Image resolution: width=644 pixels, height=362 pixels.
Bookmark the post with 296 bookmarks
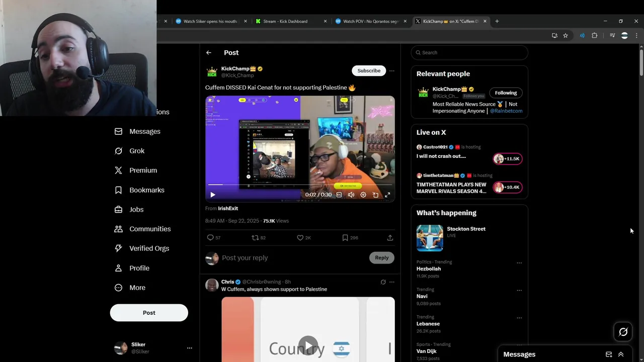point(350,238)
